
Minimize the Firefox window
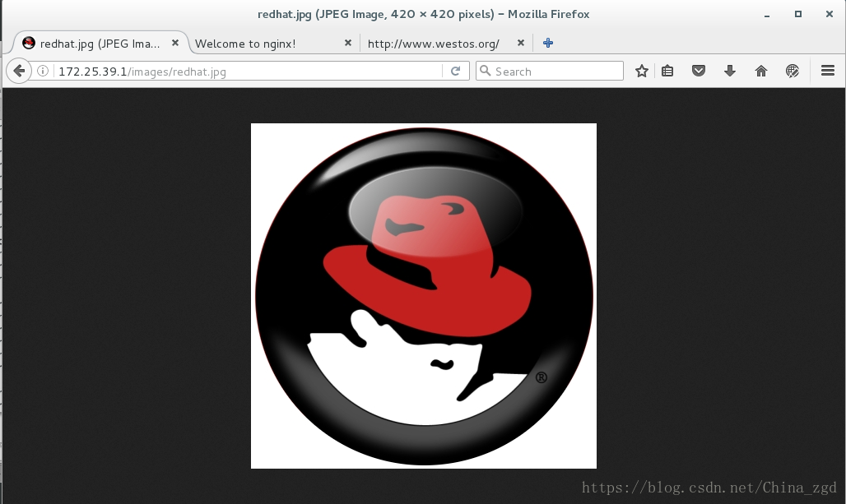[767, 15]
